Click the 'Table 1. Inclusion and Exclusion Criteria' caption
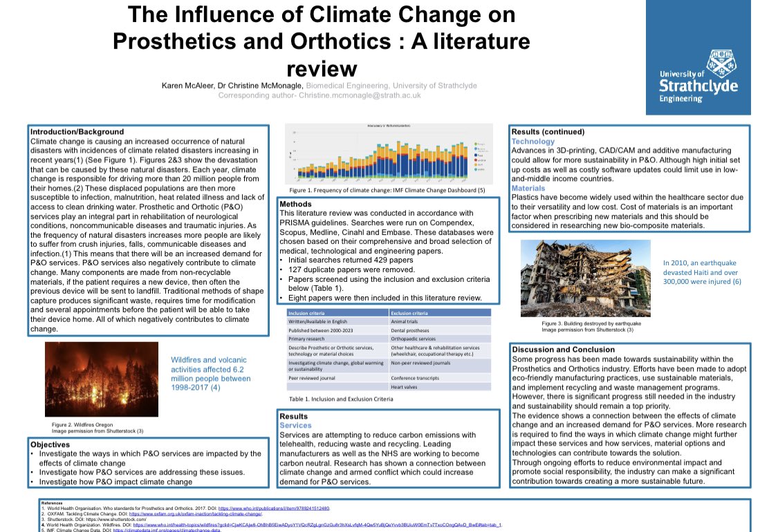The image size is (778, 532). click(341, 399)
